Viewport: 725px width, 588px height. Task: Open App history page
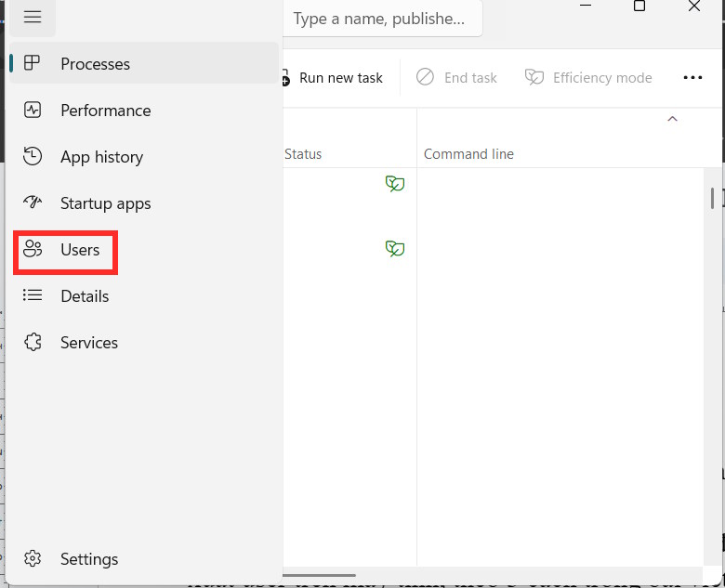[x=144, y=157]
